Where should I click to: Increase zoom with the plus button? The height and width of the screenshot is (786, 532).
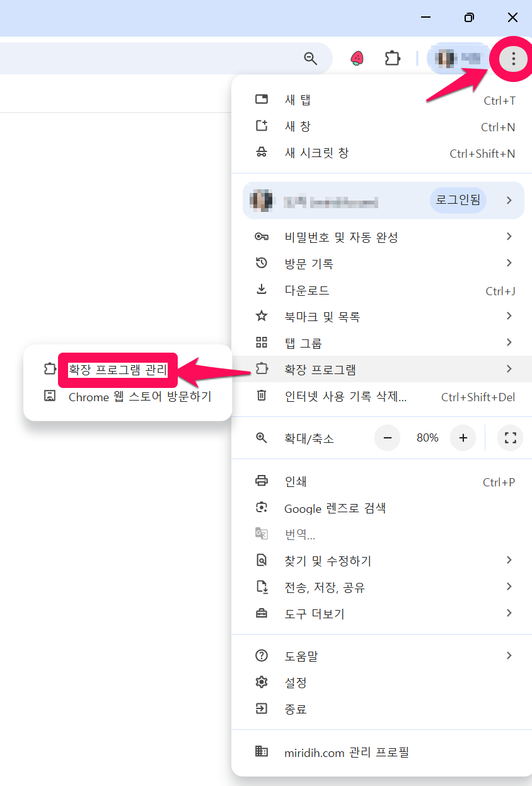[x=463, y=438]
